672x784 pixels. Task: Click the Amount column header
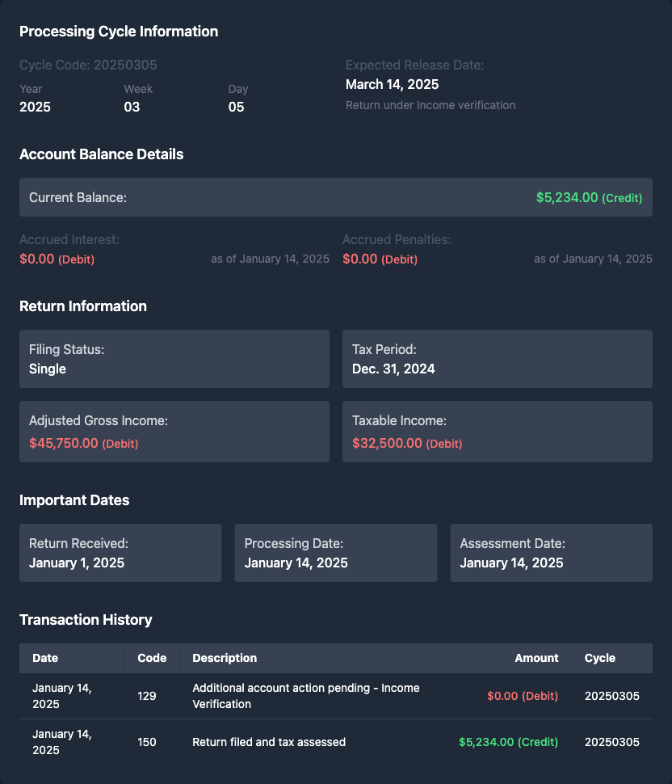536,658
